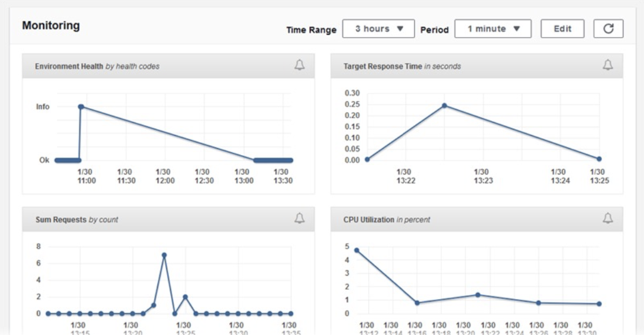Open the Time Range dropdown showing 3 hours
The image size is (644, 335).
pos(378,29)
